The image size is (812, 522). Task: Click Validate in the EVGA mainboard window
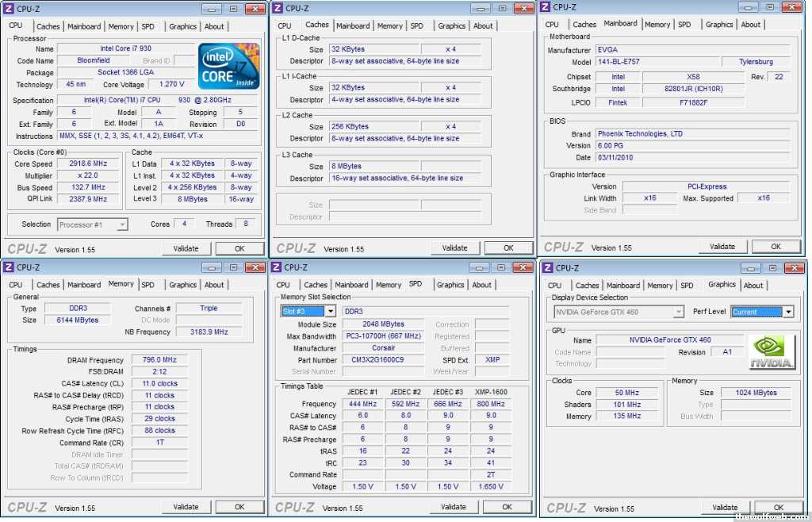click(x=722, y=247)
